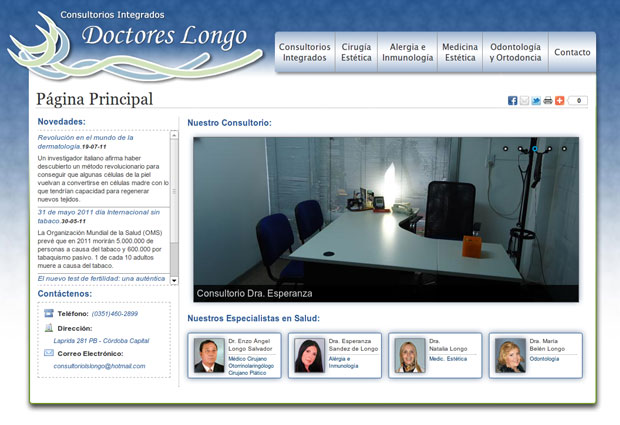The width and height of the screenshot is (620, 425).
Task: Share the page on Facebook
Action: point(512,100)
